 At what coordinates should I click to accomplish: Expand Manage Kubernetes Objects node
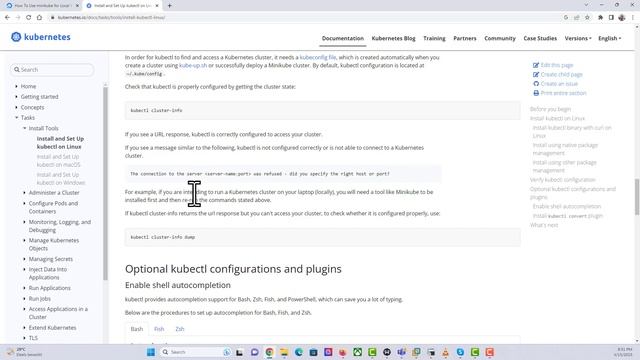24,240
